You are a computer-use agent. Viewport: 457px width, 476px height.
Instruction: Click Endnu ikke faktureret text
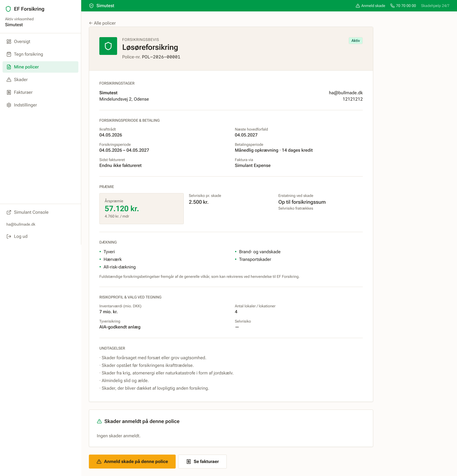click(120, 165)
